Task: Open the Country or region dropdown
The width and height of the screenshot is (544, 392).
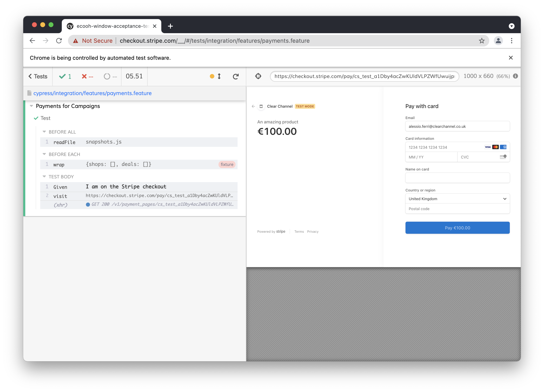Action: (457, 199)
